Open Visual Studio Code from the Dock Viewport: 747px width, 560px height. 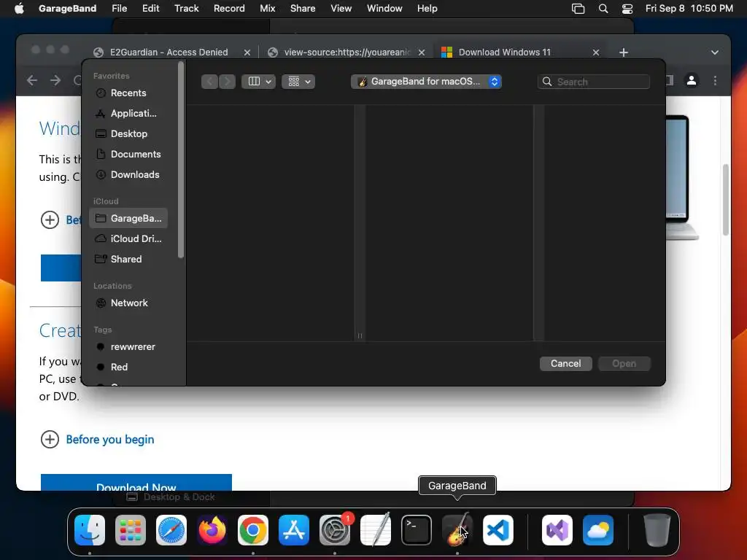tap(498, 529)
